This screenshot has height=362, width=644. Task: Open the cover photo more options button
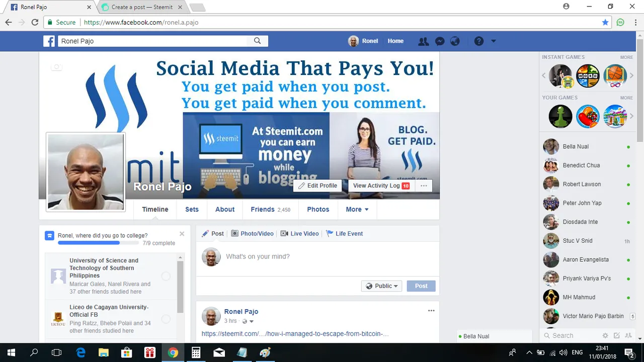[424, 186]
